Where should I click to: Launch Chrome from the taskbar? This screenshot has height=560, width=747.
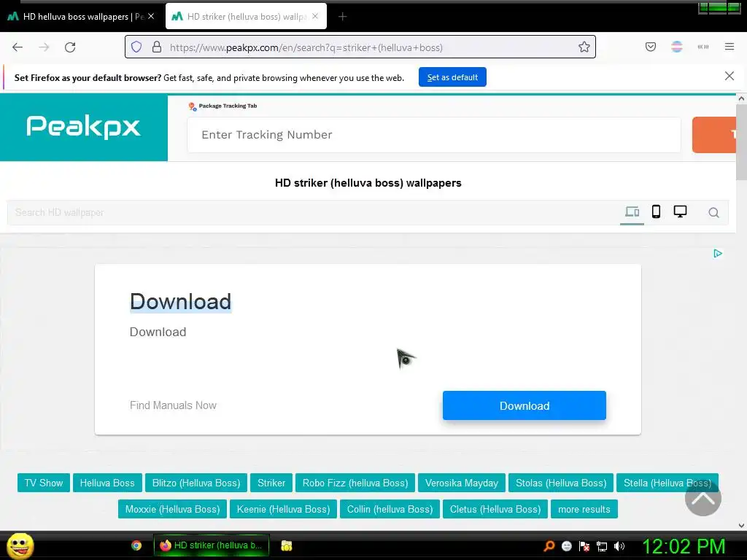pos(136,545)
